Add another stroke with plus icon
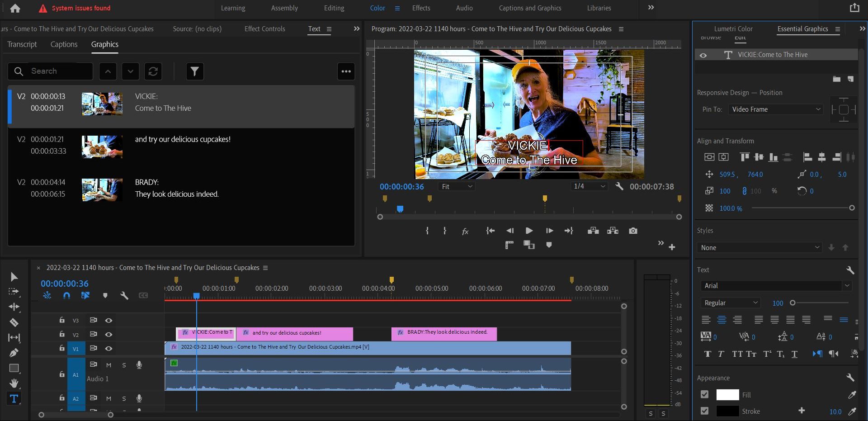The width and height of the screenshot is (868, 421). pyautogui.click(x=802, y=411)
